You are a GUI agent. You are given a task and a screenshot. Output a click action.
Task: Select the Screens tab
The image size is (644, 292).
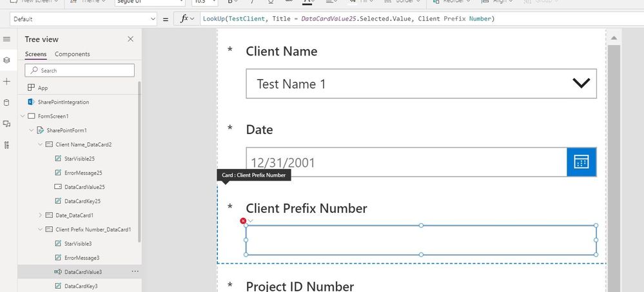(x=35, y=54)
